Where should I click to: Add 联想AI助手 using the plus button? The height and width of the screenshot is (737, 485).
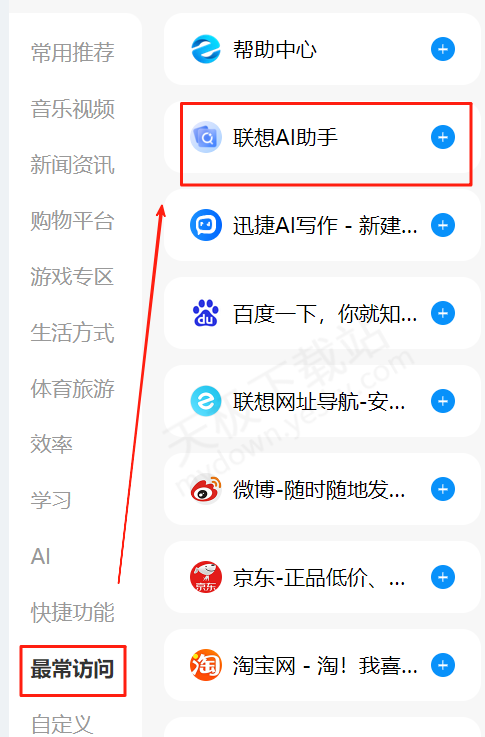pos(443,137)
